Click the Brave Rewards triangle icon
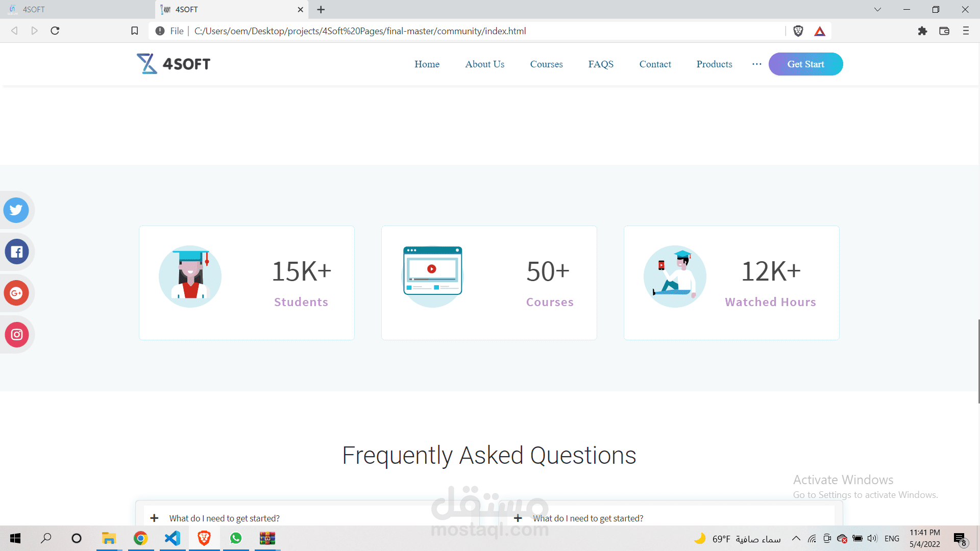 (x=820, y=31)
